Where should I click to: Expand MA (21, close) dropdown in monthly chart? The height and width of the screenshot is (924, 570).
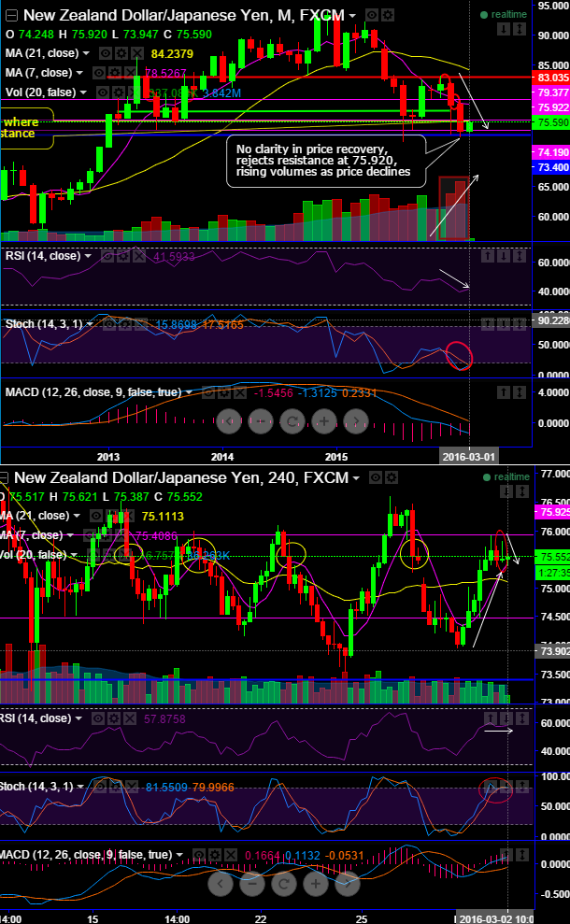[x=86, y=53]
